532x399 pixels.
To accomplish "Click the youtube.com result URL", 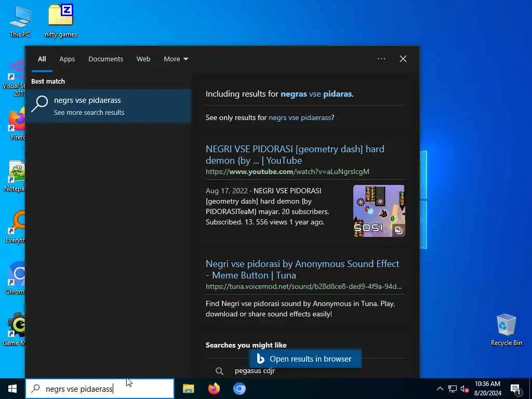I will pyautogui.click(x=287, y=171).
